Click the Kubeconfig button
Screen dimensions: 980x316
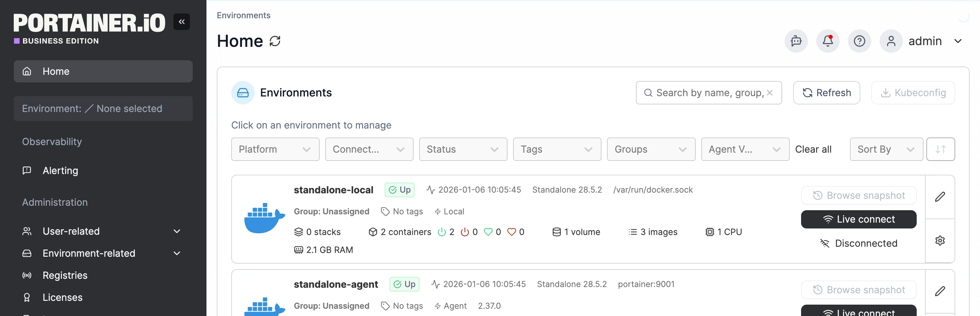coord(913,93)
